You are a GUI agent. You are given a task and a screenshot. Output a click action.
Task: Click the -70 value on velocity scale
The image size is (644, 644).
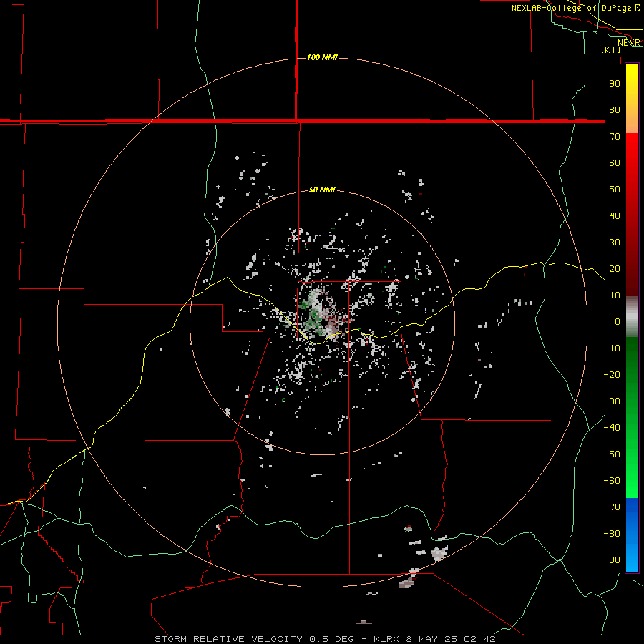tap(612, 507)
